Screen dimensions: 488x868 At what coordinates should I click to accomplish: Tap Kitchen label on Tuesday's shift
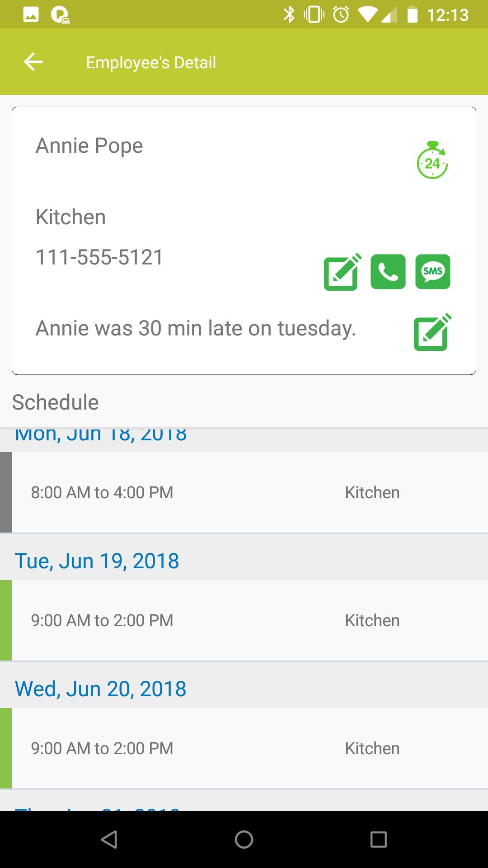click(x=372, y=620)
